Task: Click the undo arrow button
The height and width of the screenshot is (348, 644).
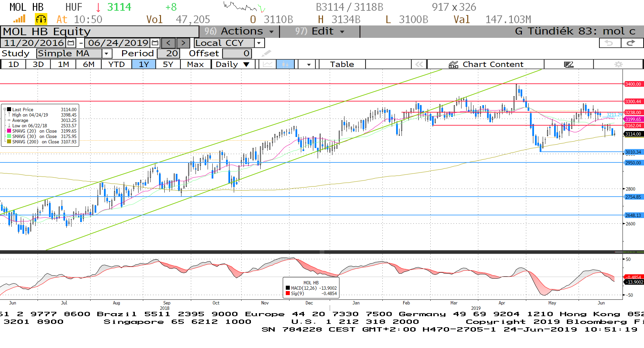Action: point(609,43)
